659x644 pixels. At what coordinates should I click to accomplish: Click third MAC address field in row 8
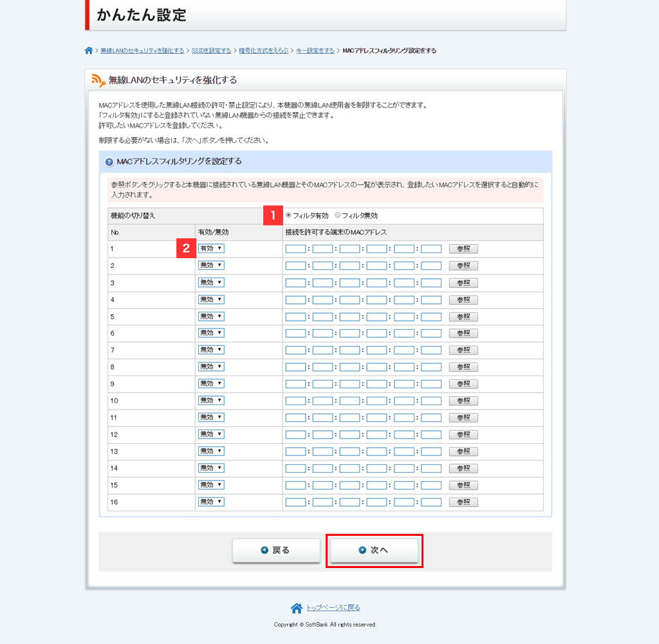tap(349, 367)
